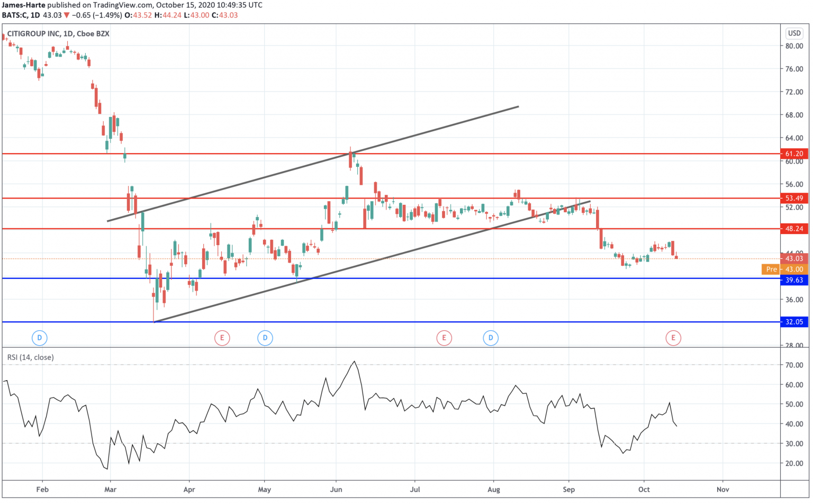Click the 32.05 support level label

pos(793,322)
